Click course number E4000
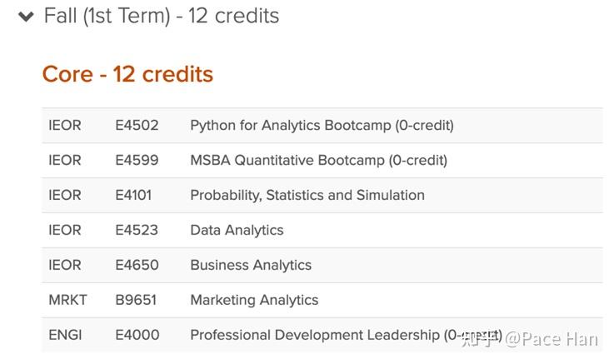The height and width of the screenshot is (364, 614). [137, 335]
